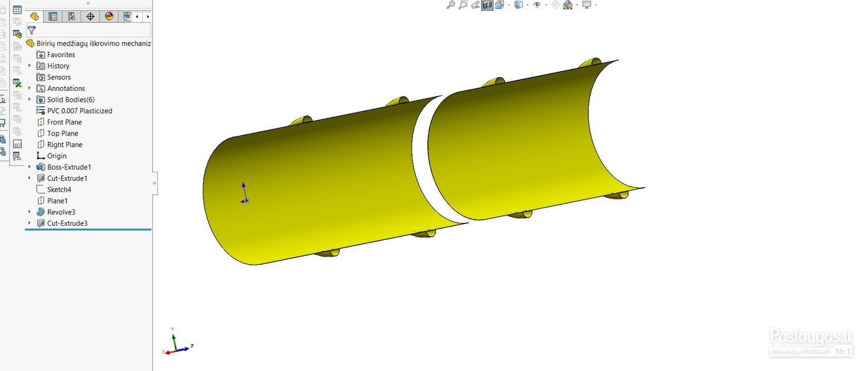Viewport: 868px width, 371px height.
Task: Click the Boss-Extrude1 feature icon
Action: [40, 167]
